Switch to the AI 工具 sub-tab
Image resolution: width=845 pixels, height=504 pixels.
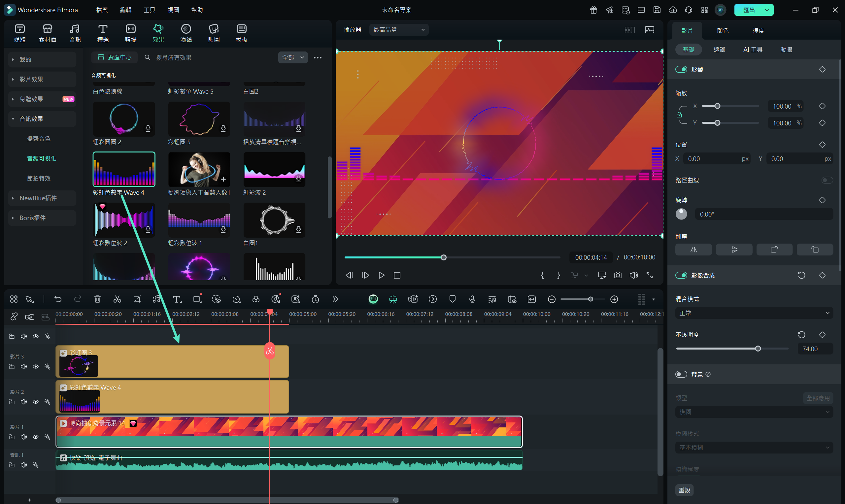[753, 50]
